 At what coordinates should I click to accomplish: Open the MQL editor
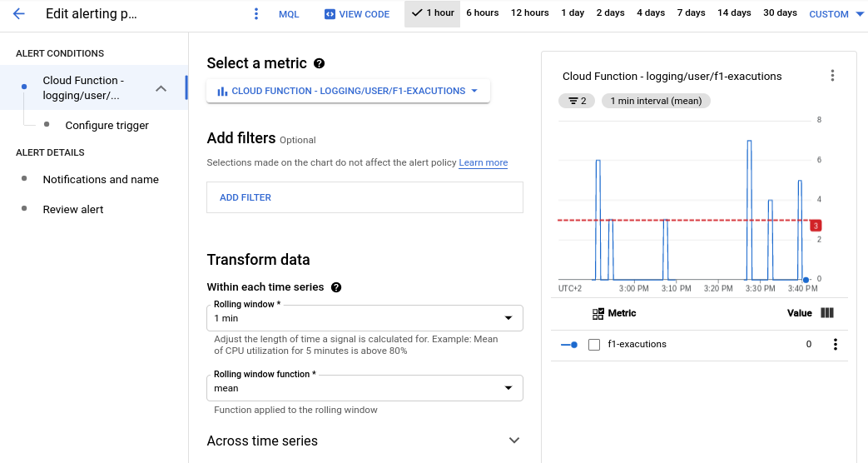[289, 14]
